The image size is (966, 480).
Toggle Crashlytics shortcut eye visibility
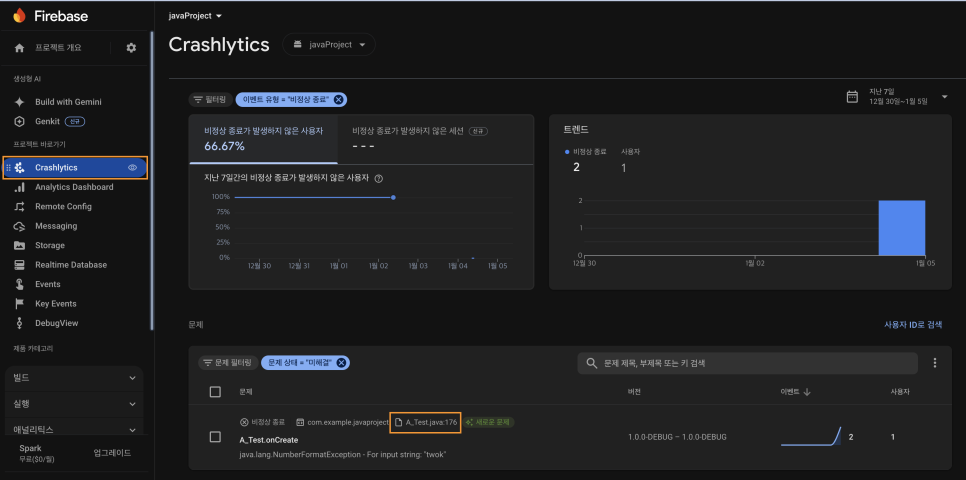coord(132,168)
